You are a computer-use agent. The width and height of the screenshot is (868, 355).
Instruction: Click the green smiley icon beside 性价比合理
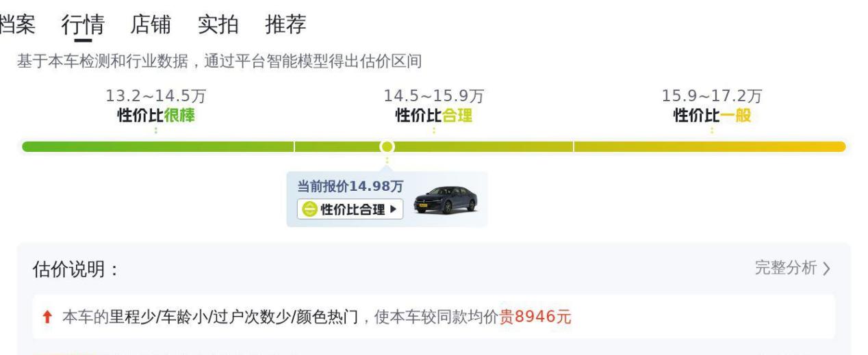tap(309, 209)
